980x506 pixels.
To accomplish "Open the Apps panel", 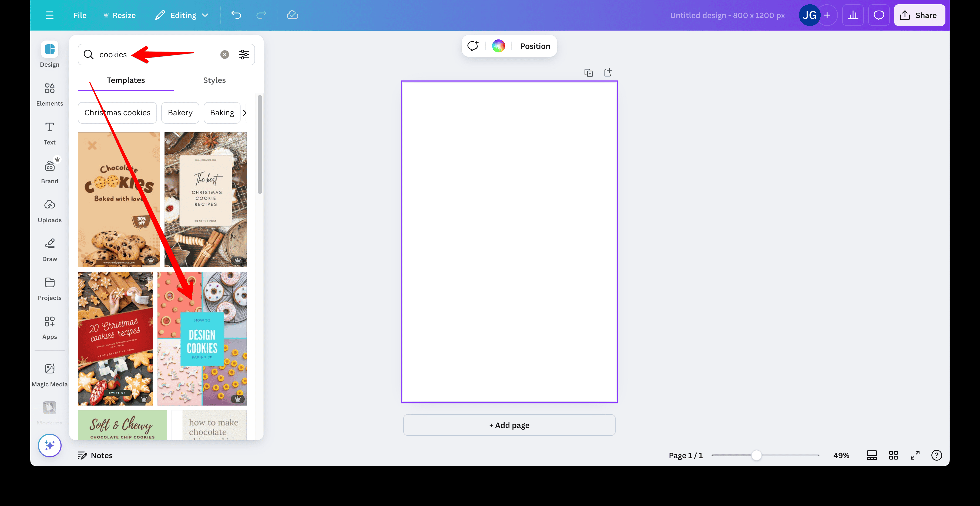I will [49, 328].
